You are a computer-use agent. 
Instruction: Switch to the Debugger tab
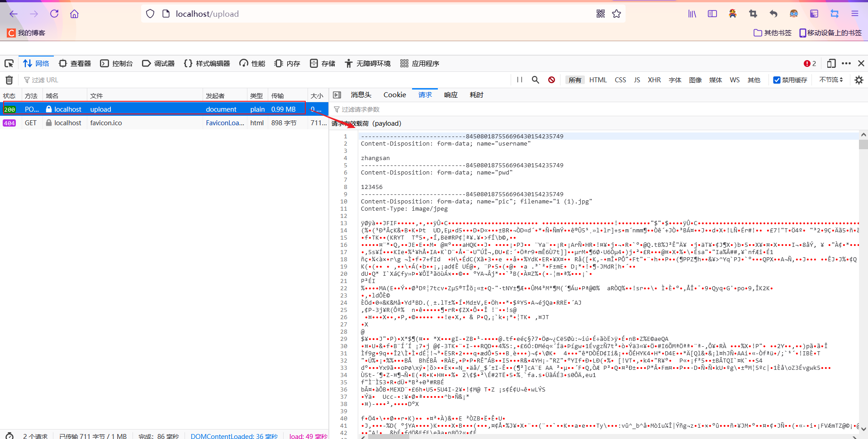click(x=158, y=64)
